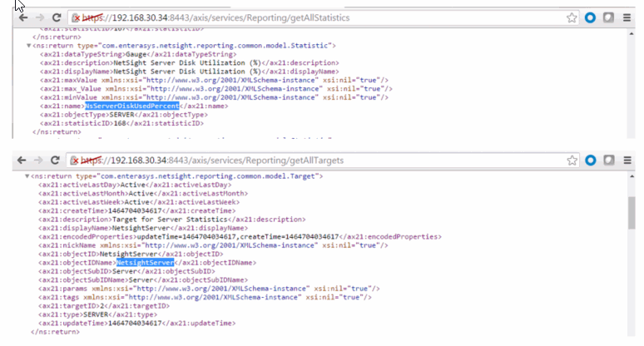Click the ax21:type SERVER line
The image size is (644, 346).
[97, 314]
